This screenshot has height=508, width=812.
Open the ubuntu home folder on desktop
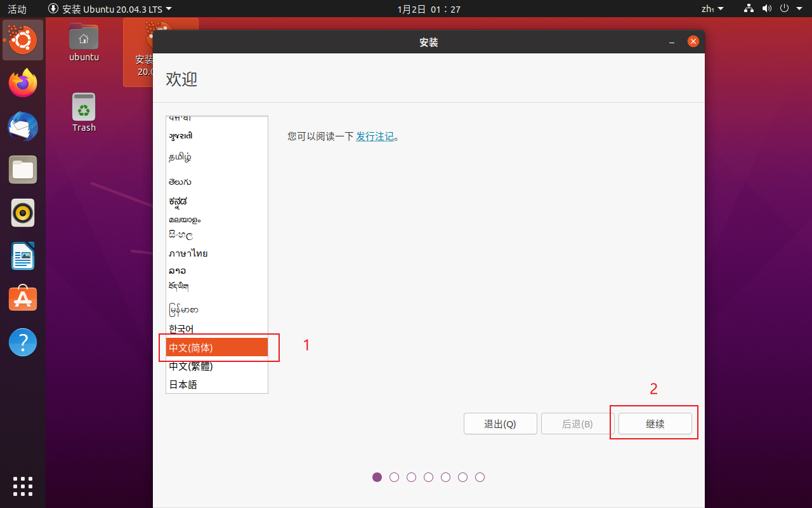[x=84, y=42]
